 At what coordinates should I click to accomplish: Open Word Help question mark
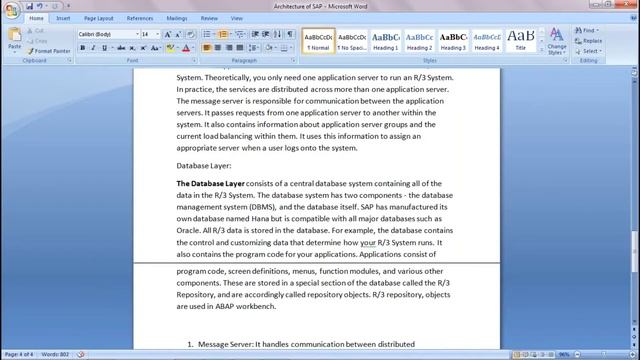click(633, 18)
